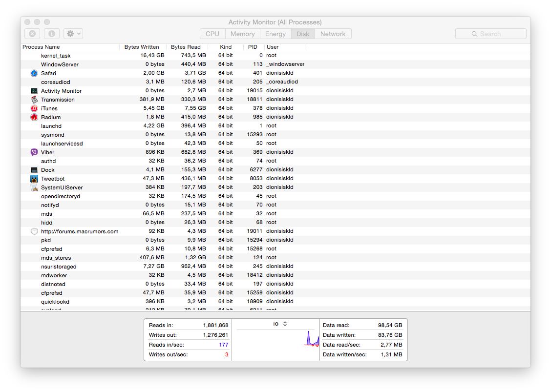This screenshot has height=392, width=551.
Task: Click the iTunes music note icon
Action: 34,108
